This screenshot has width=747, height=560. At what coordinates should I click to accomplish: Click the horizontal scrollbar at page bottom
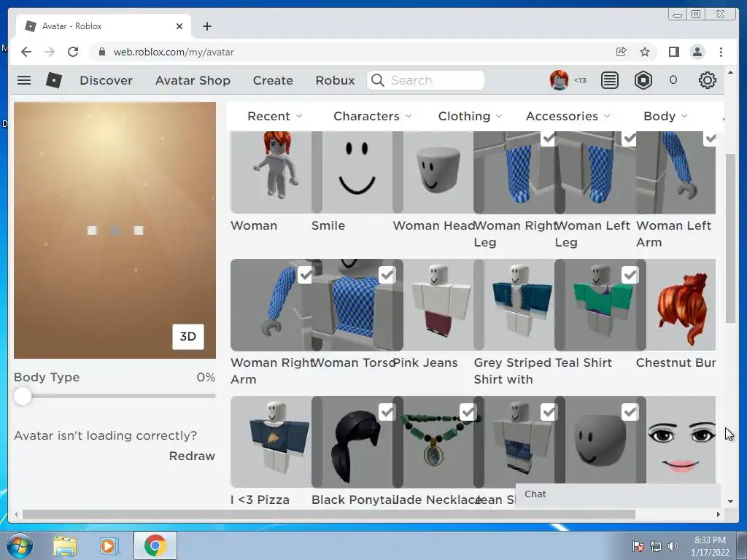tap(329, 514)
